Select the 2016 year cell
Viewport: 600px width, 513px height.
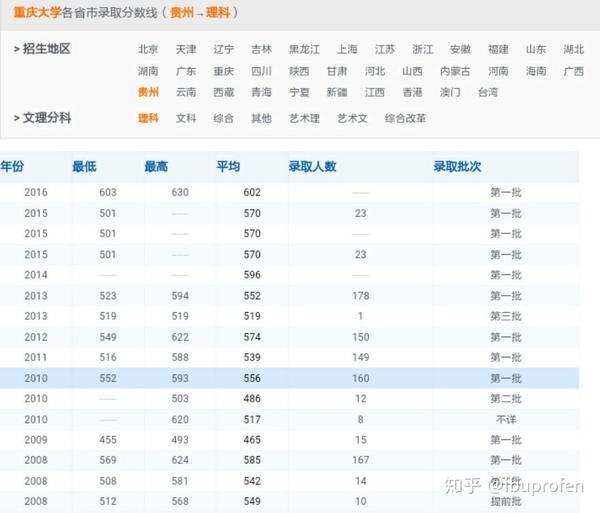pyautogui.click(x=36, y=192)
